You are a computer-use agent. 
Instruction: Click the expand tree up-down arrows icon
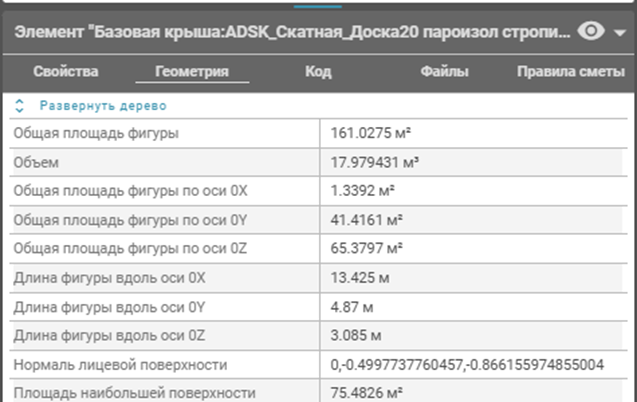(x=19, y=106)
